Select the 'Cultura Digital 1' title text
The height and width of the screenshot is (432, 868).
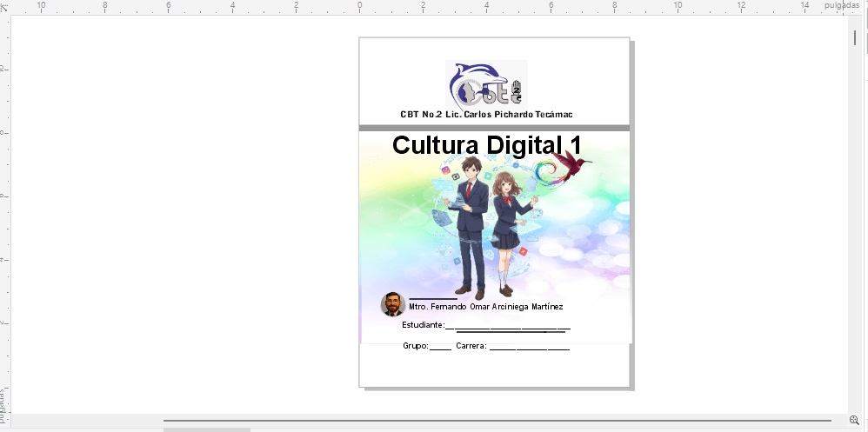coord(486,145)
